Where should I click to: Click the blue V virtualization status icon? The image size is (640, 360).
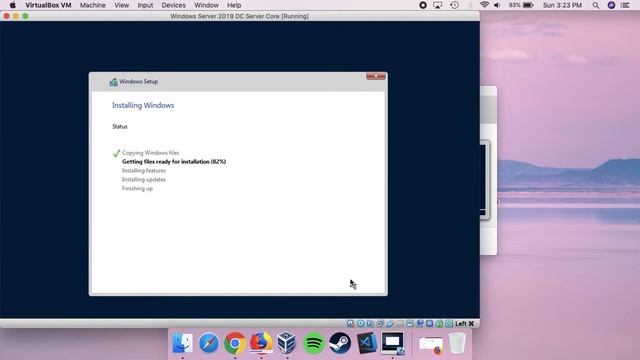429,323
